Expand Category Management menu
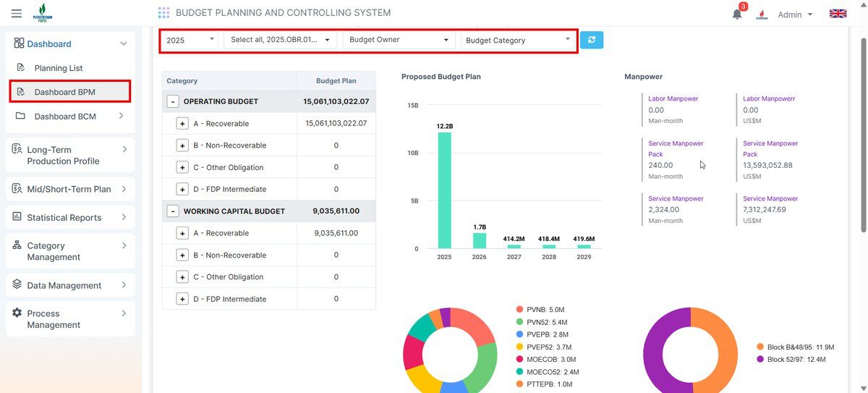This screenshot has height=393, width=868. 70,251
